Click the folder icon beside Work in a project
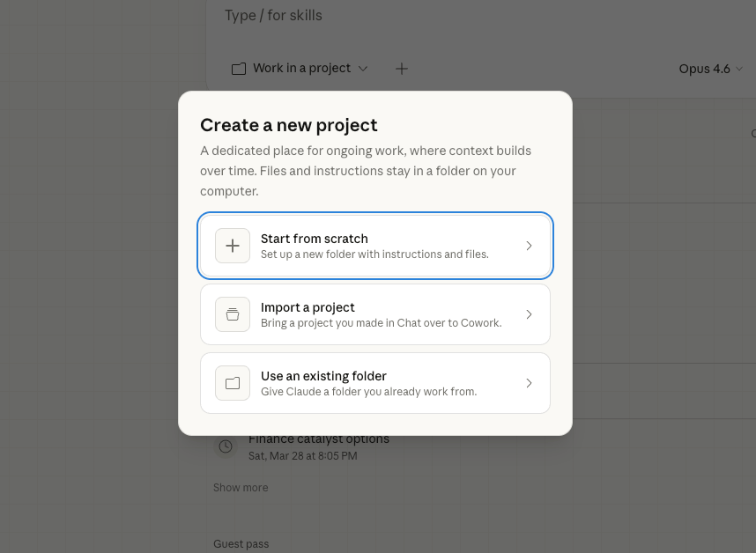Image resolution: width=756 pixels, height=553 pixels. pos(239,69)
